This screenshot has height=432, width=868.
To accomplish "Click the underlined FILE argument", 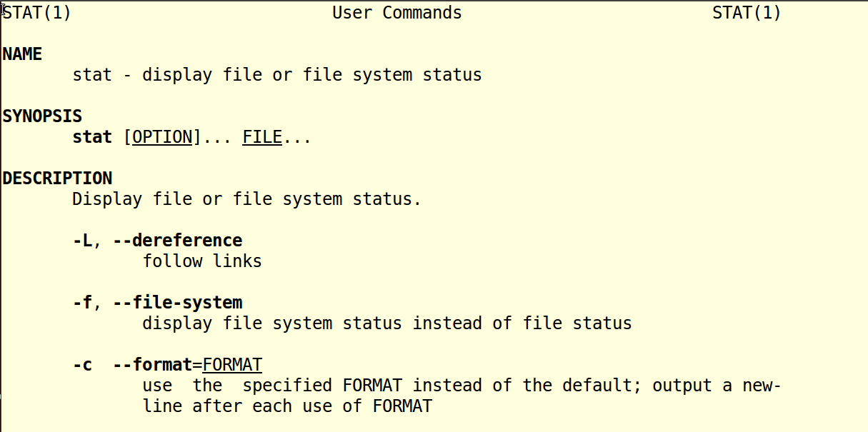I will click(x=262, y=137).
